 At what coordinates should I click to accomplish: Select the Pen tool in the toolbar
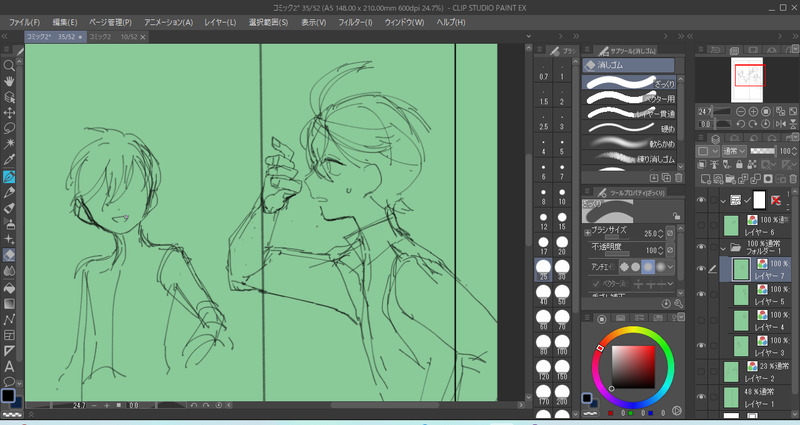pyautogui.click(x=9, y=177)
